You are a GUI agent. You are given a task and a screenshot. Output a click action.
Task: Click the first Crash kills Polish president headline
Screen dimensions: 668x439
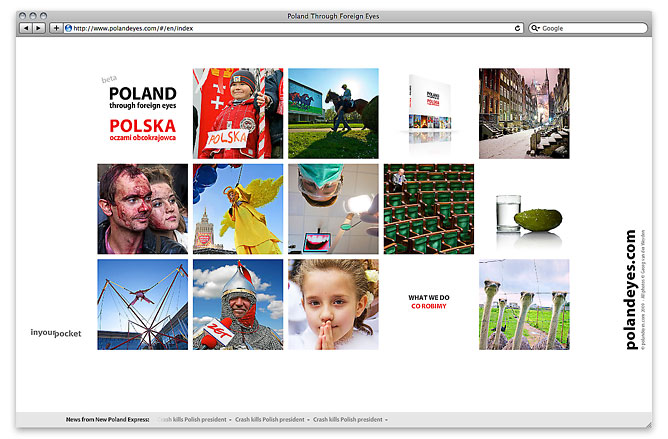point(192,419)
